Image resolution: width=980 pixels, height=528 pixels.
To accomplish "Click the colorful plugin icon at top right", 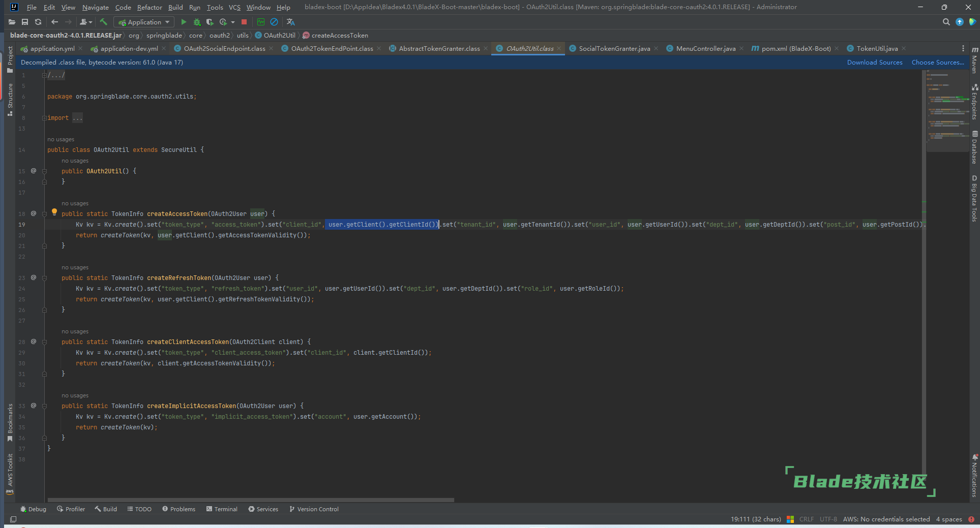I will point(972,22).
